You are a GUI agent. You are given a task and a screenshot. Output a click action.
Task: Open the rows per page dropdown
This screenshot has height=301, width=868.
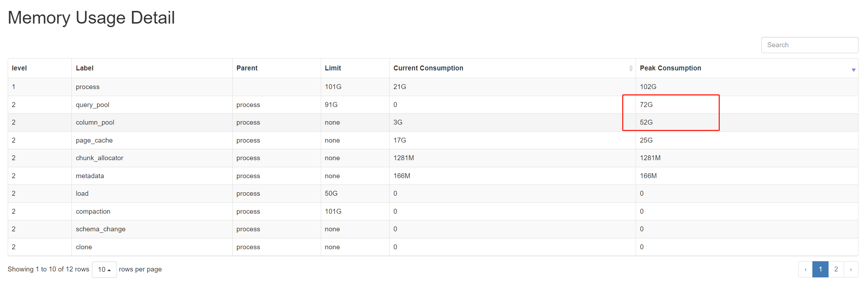104,269
